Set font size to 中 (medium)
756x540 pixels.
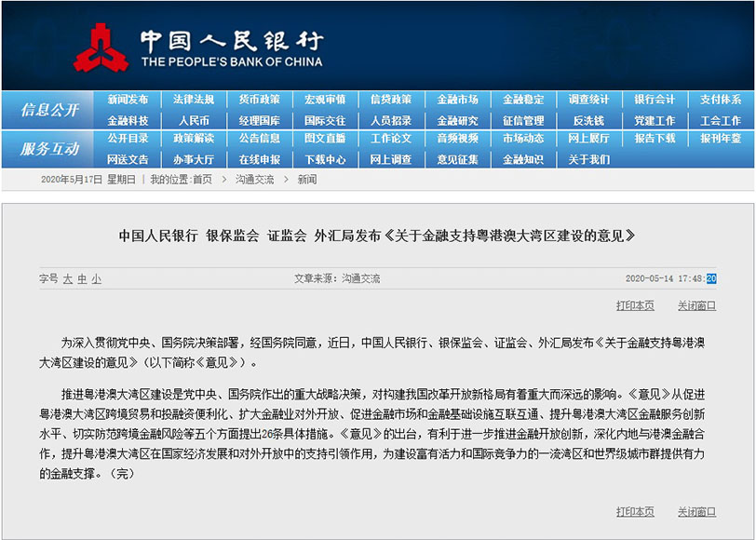click(82, 278)
